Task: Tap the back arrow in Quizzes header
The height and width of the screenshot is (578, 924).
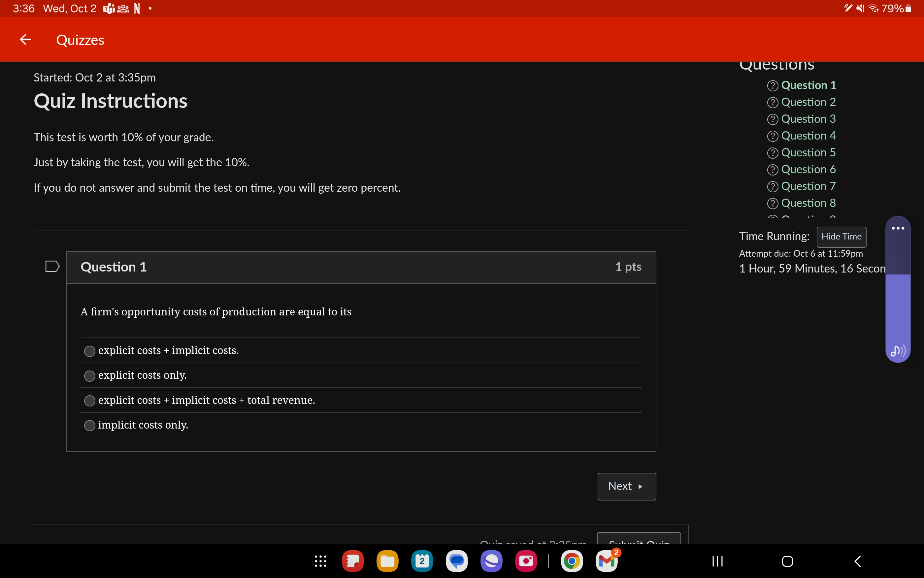Action: tap(25, 39)
